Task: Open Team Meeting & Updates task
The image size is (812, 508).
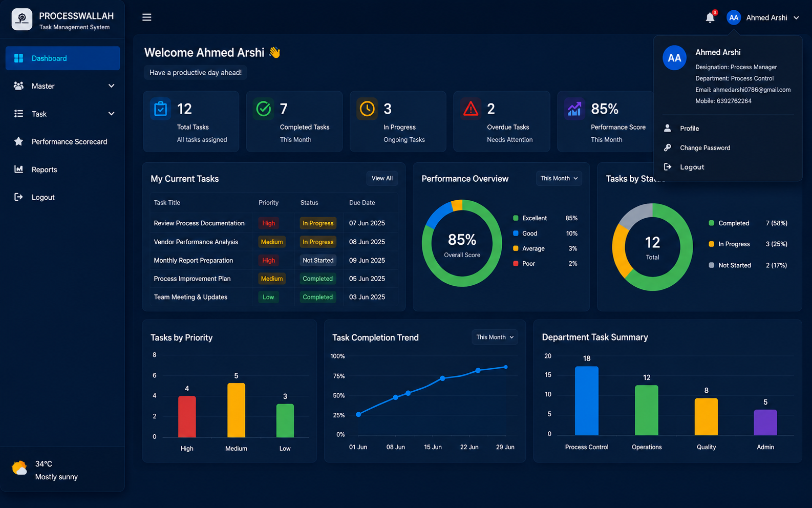Action: click(190, 297)
